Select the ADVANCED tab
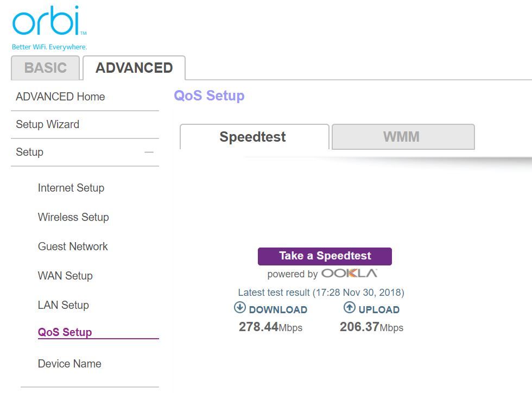Image resolution: width=532 pixels, height=393 pixels. (x=134, y=68)
